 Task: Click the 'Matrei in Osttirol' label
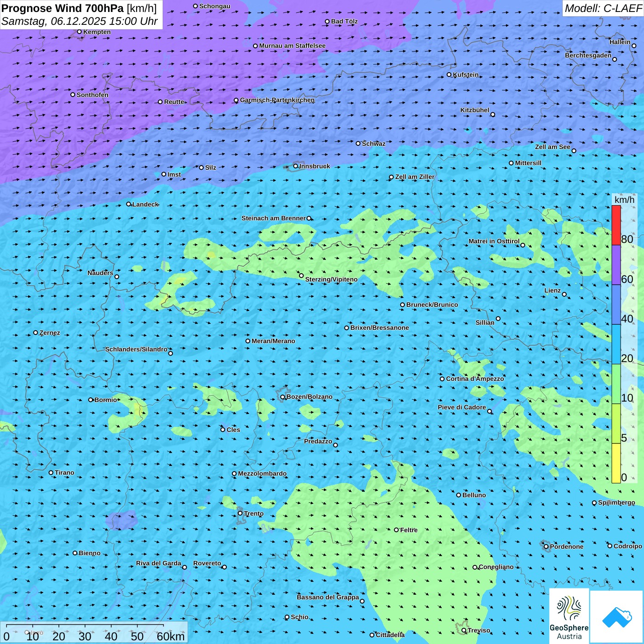(x=494, y=241)
